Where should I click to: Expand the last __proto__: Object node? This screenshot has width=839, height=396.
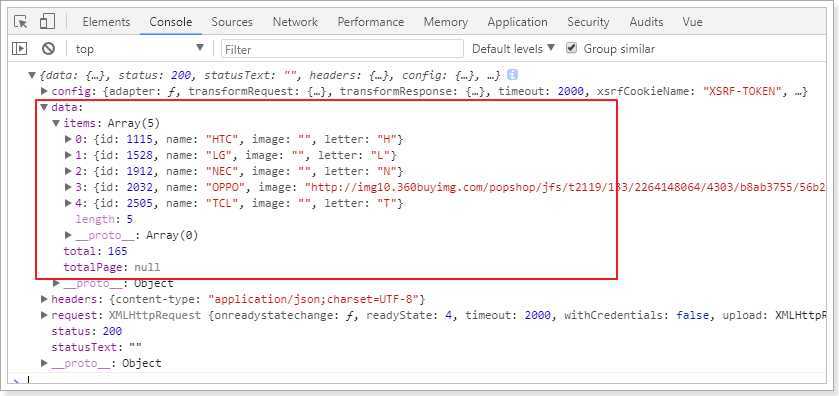[44, 363]
